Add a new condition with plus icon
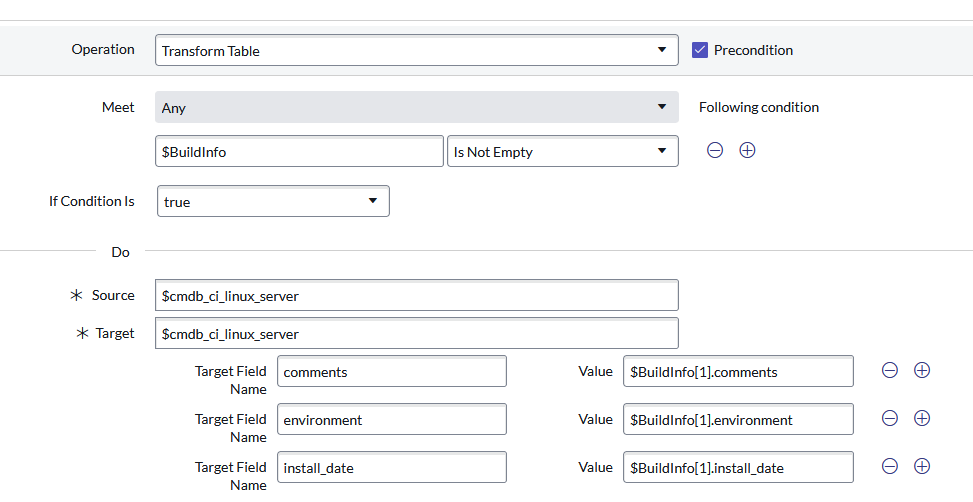 (x=747, y=151)
